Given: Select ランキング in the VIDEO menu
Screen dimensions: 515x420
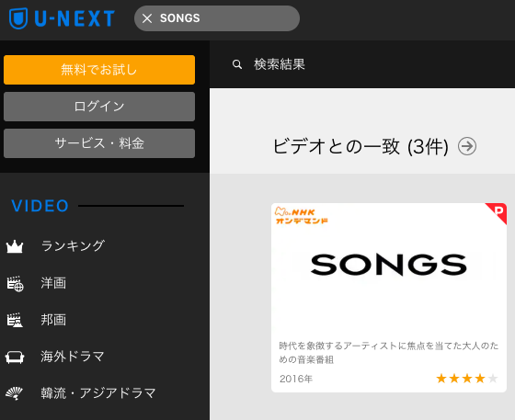Looking at the screenshot, I should (73, 245).
